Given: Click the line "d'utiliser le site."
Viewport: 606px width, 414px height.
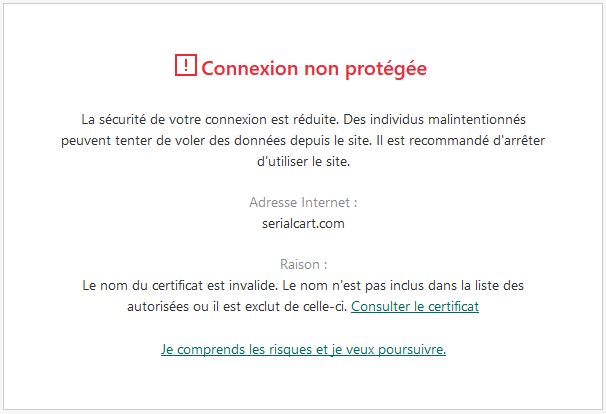Looking at the screenshot, I should 303,160.
